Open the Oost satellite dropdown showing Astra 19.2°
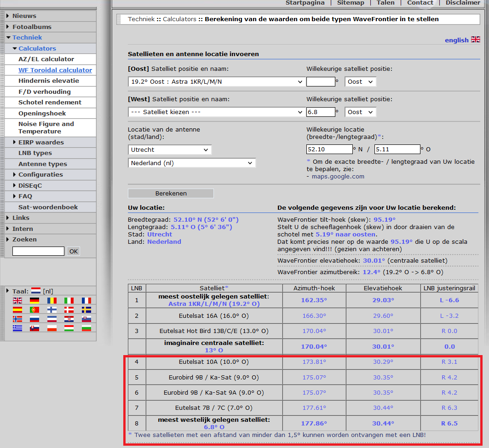The height and width of the screenshot is (448, 489). (x=216, y=82)
